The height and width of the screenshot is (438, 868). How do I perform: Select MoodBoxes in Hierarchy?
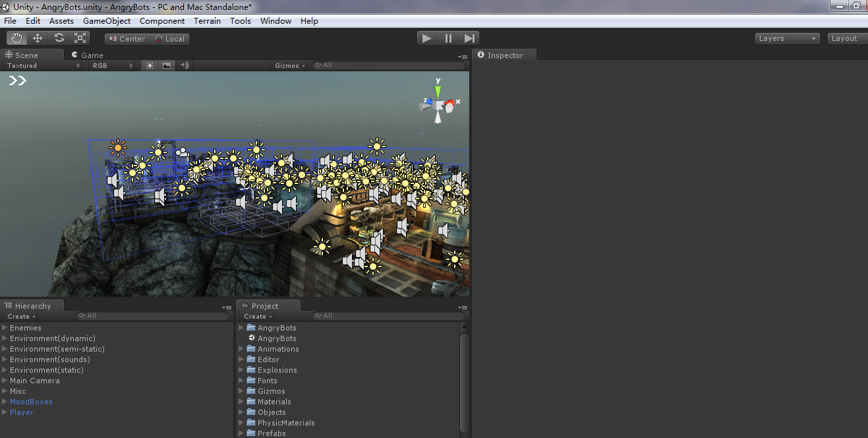pyautogui.click(x=31, y=402)
